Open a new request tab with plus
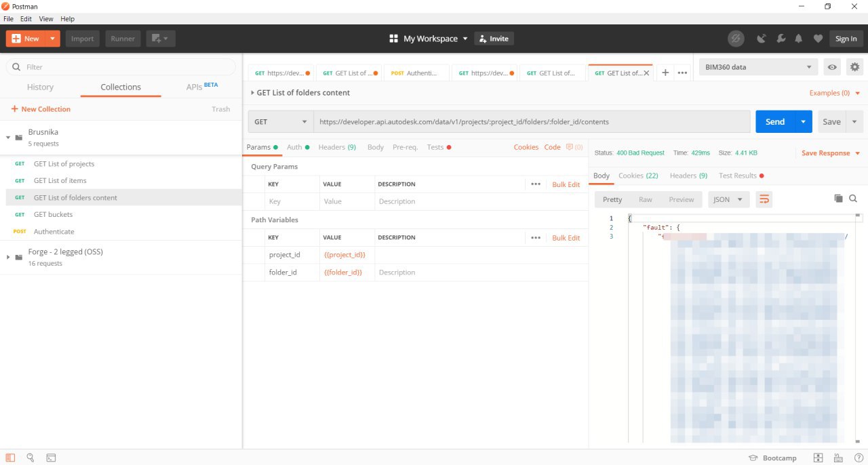The height and width of the screenshot is (465, 868). (665, 73)
